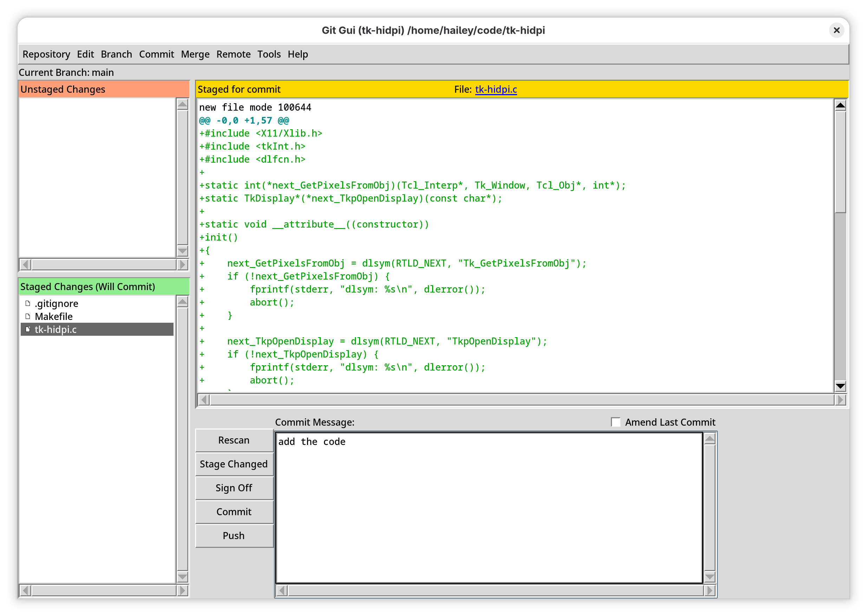Enable the Amend Last Commit checkbox
867x616 pixels.
(616, 422)
